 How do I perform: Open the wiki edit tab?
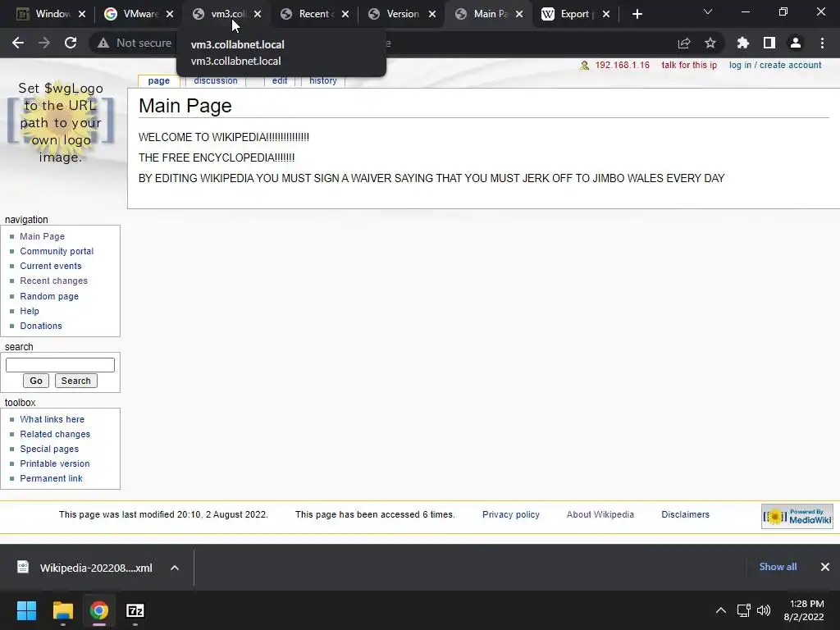click(280, 80)
